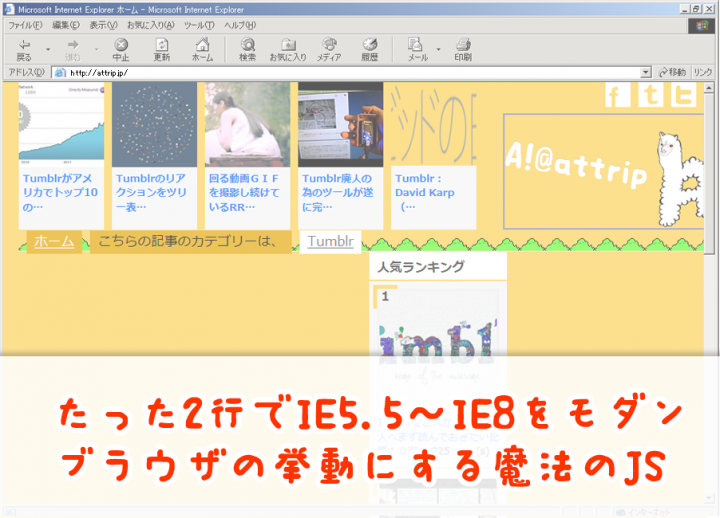Open link 回る動画GIFを撮影し続けているRR
The image size is (720, 518).
tap(244, 193)
